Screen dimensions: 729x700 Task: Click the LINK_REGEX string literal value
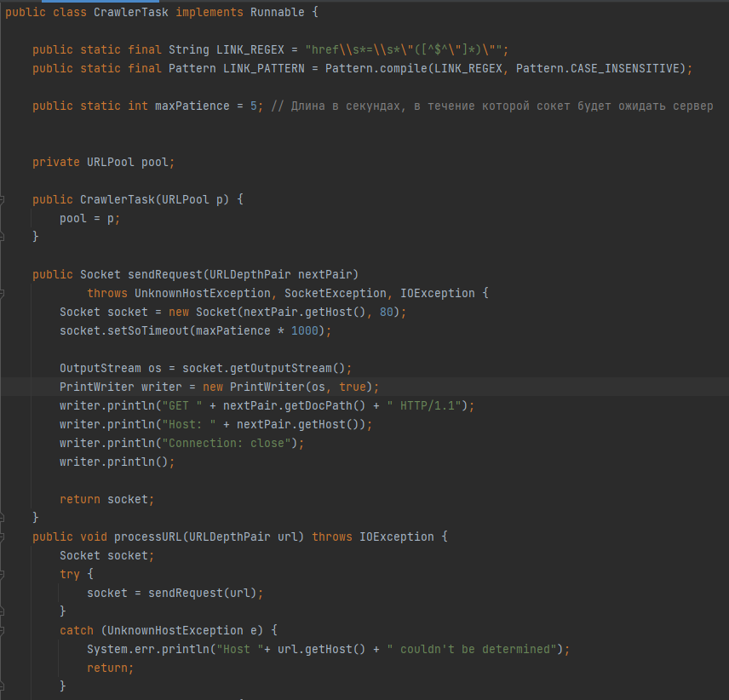403,49
